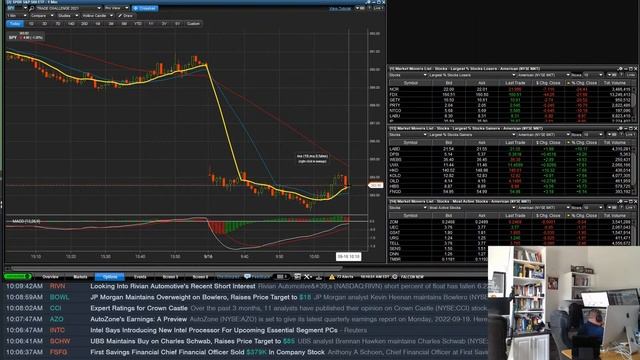The height and width of the screenshot is (360, 640).
Task: Open the Rows dropdown in losers panel
Action: (x=593, y=75)
